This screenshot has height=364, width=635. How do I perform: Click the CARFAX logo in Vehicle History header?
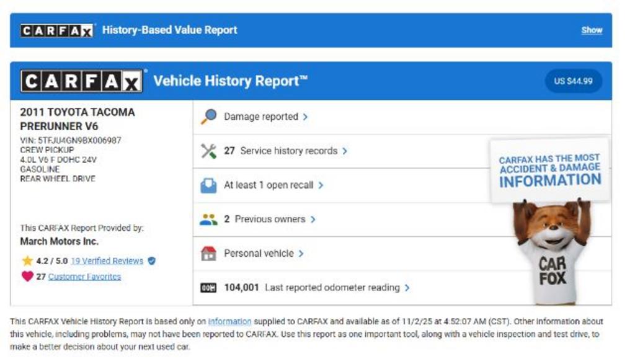coord(82,81)
